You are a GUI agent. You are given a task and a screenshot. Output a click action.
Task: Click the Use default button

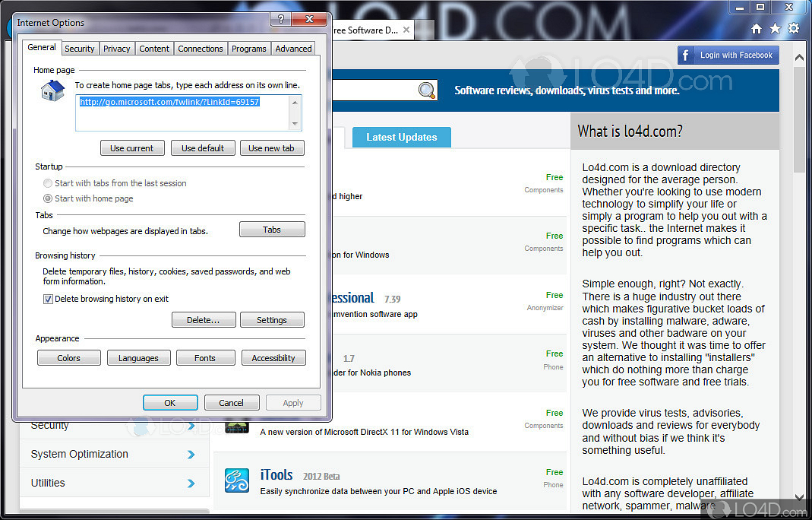point(203,147)
